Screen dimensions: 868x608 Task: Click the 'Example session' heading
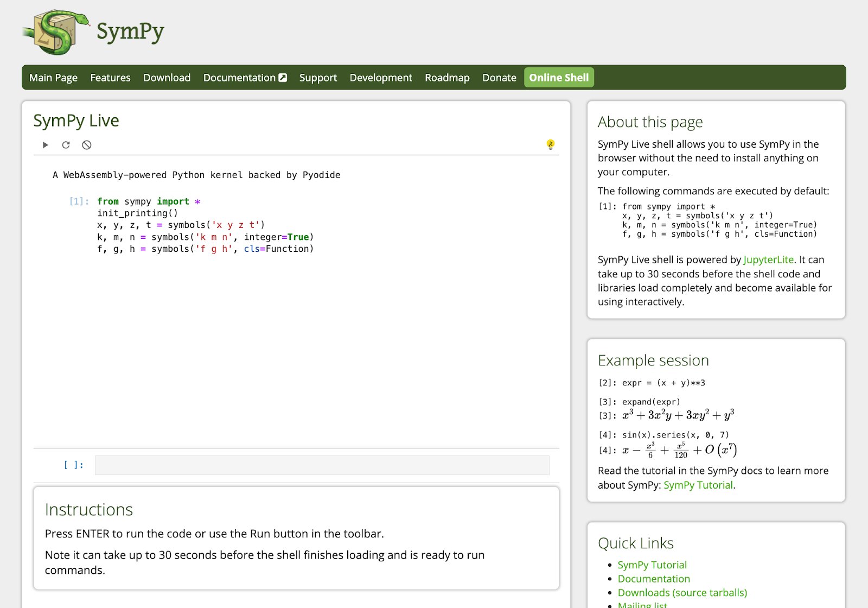653,360
